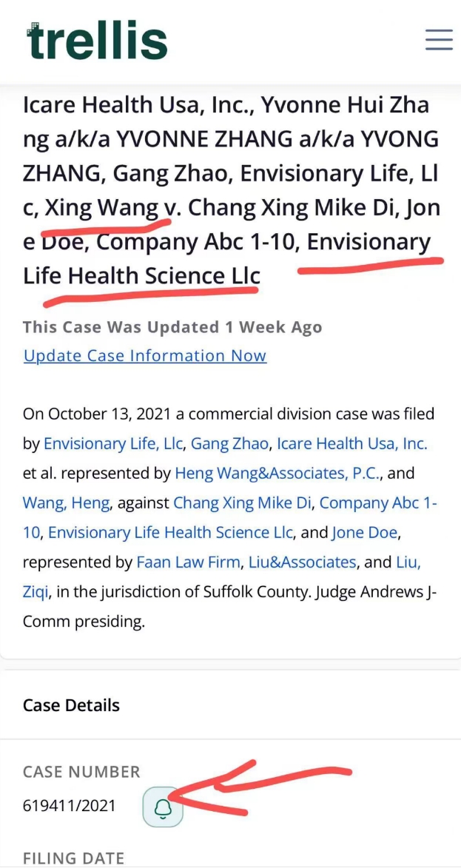Click the Case Details section header
This screenshot has height=868, width=461.
tap(71, 705)
